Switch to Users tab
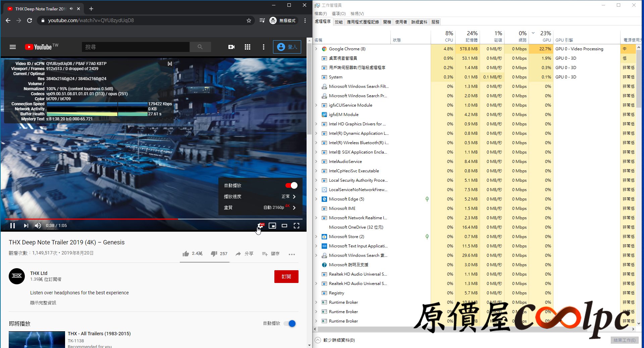644x348 pixels. tap(401, 22)
